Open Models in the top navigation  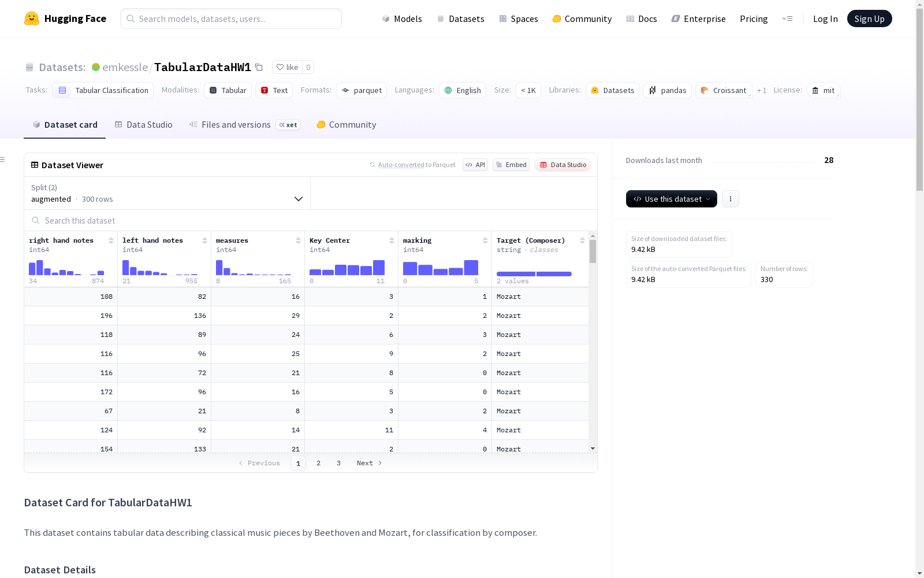402,18
